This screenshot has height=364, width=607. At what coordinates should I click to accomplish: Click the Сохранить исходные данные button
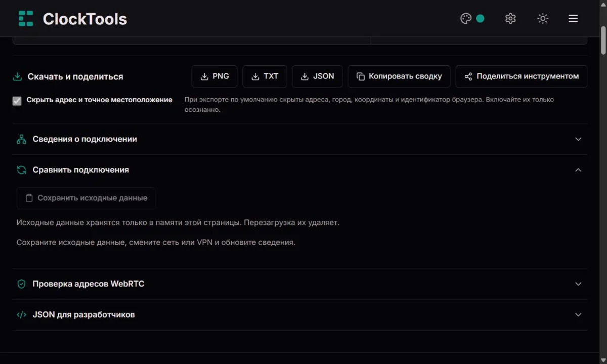click(86, 198)
